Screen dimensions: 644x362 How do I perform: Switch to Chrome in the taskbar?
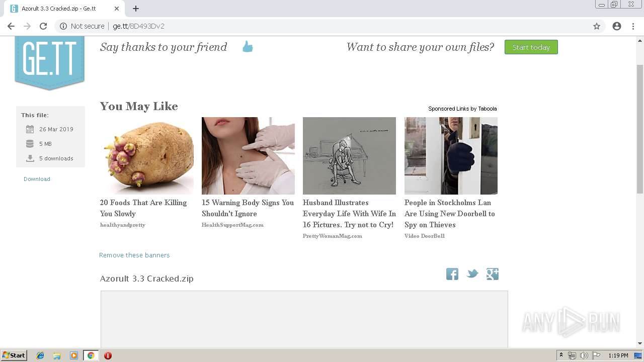(91, 355)
